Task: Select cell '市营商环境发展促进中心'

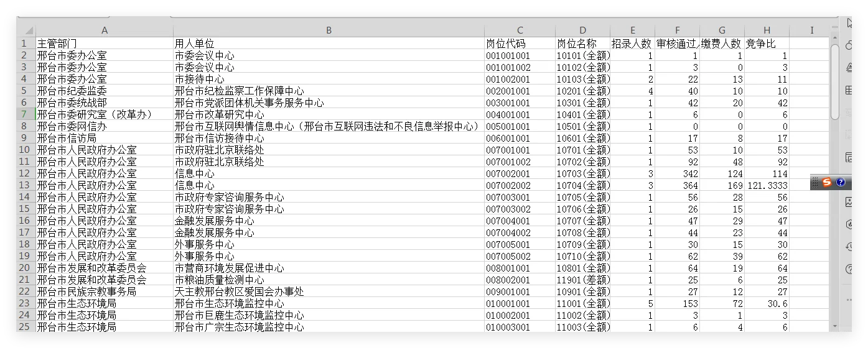Action: click(x=329, y=268)
